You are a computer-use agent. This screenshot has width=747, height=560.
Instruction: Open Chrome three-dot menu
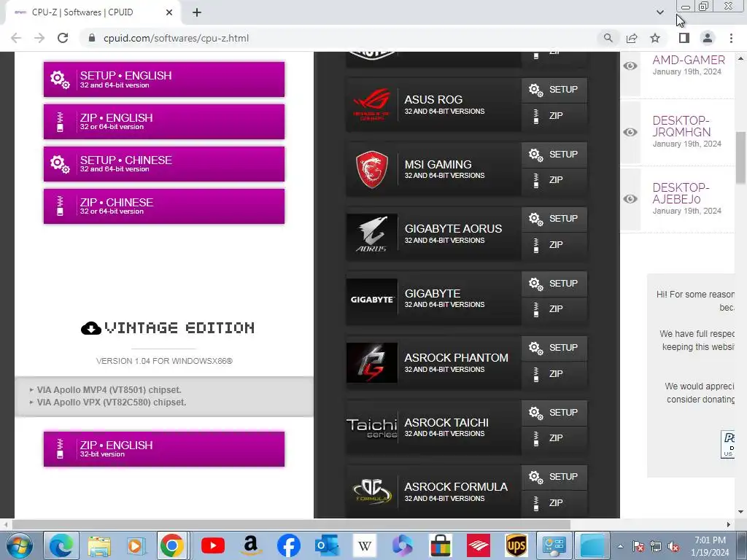pos(731,38)
